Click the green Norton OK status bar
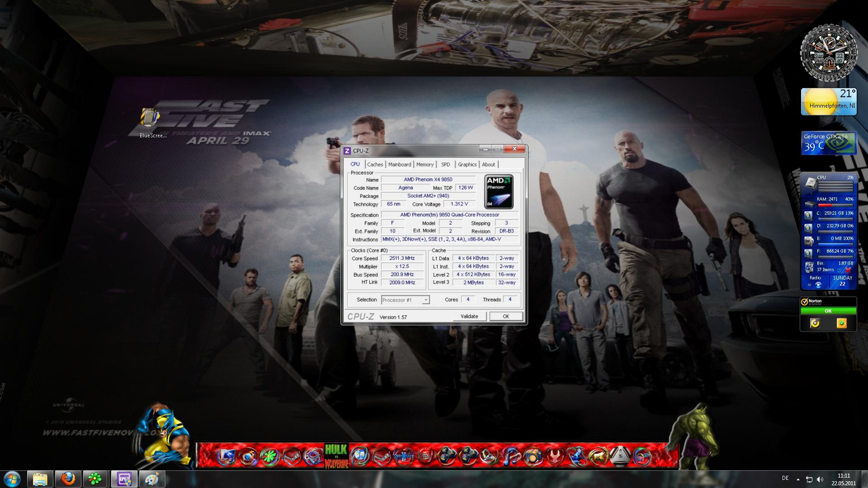 828,311
